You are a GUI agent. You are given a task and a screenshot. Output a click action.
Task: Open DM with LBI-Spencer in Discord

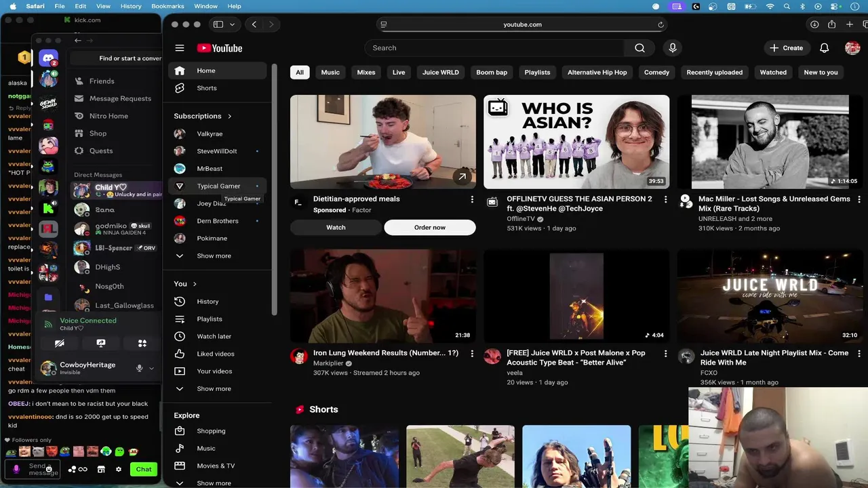(x=117, y=248)
